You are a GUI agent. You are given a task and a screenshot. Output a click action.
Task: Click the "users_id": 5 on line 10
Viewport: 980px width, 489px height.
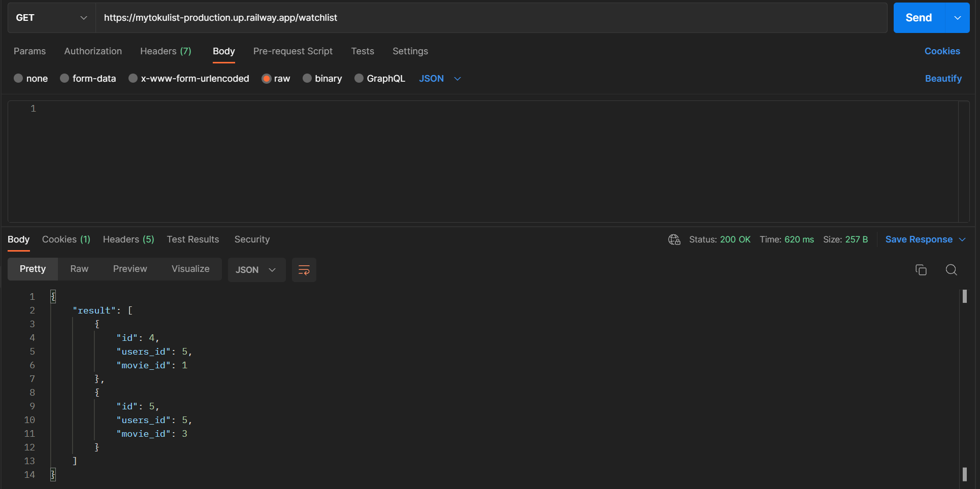pyautogui.click(x=154, y=420)
